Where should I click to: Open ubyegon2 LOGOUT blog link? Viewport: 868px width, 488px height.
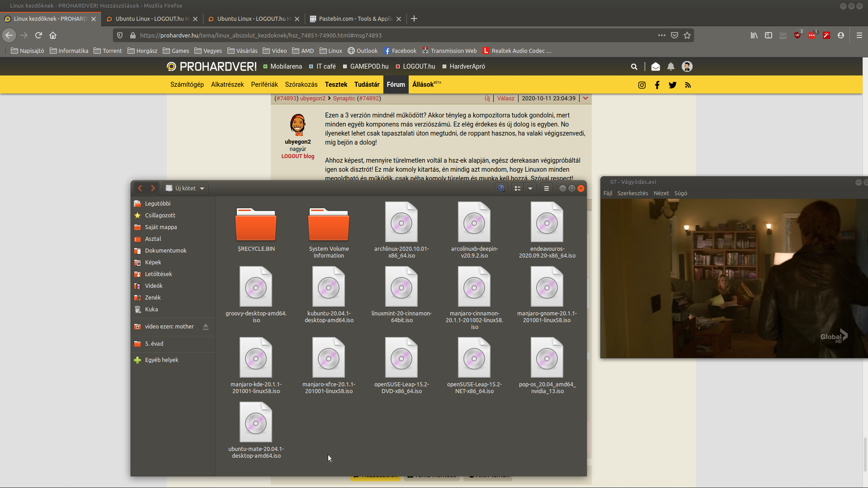297,156
